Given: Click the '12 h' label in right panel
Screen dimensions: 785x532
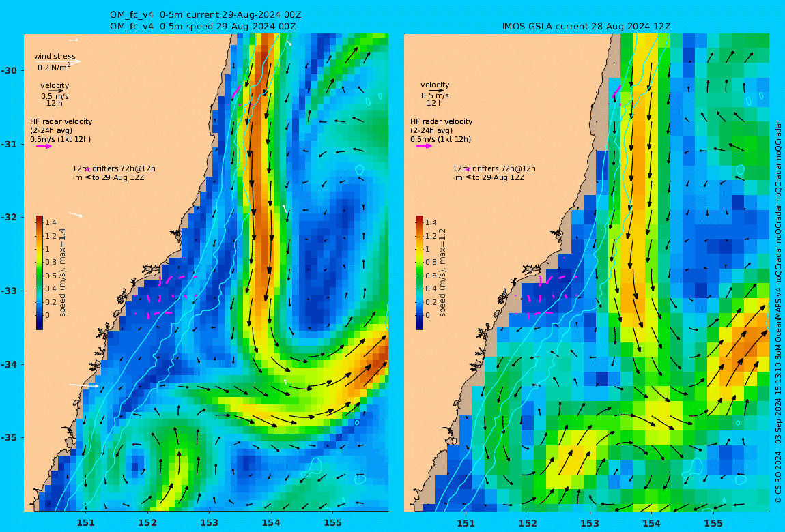Looking at the screenshot, I should 435,104.
